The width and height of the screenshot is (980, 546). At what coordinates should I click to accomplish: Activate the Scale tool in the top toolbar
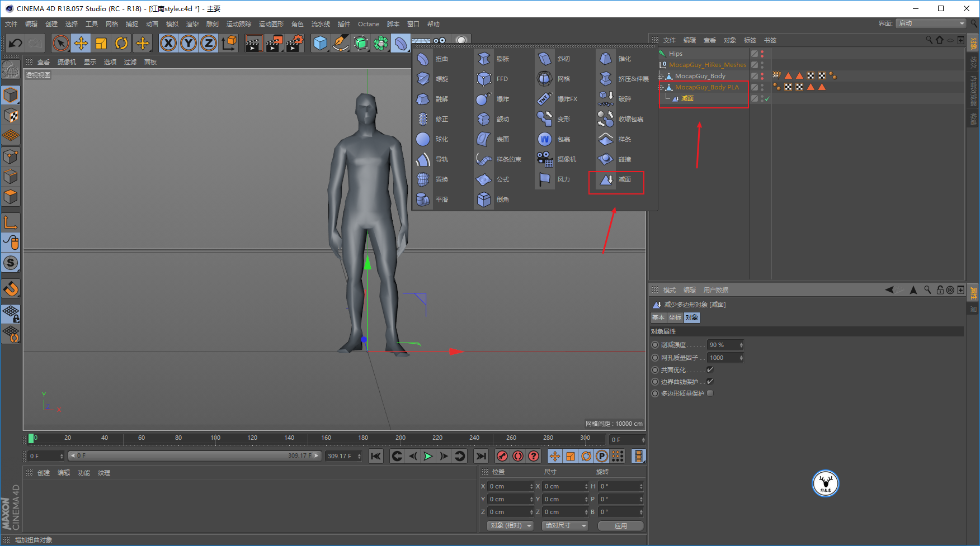tap(101, 43)
